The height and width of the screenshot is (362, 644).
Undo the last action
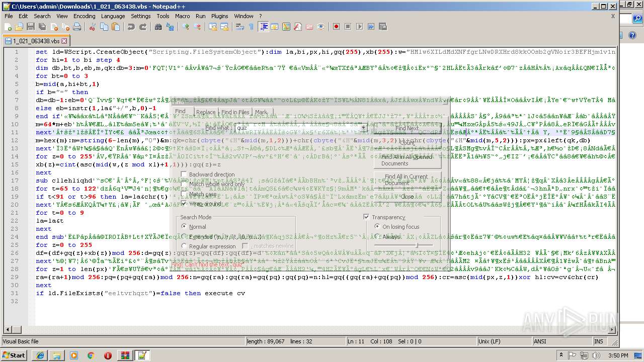point(131,27)
